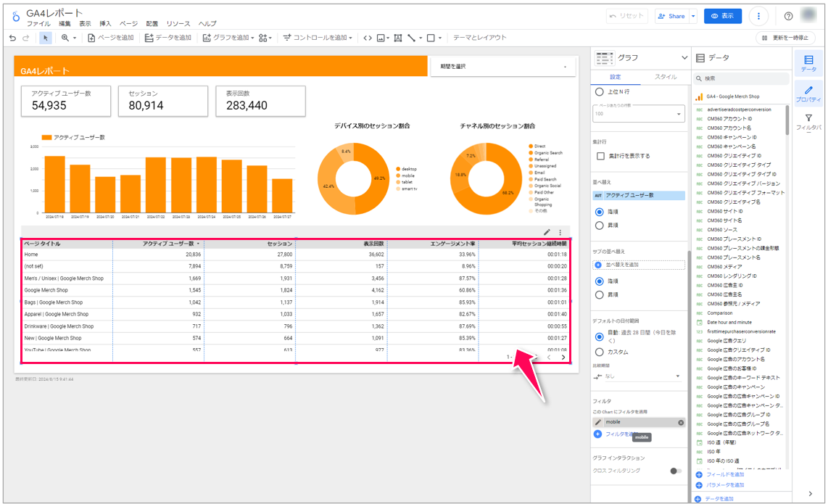The width and height of the screenshot is (828, 504).
Task: Switch to the 設定 tab
Action: click(616, 77)
